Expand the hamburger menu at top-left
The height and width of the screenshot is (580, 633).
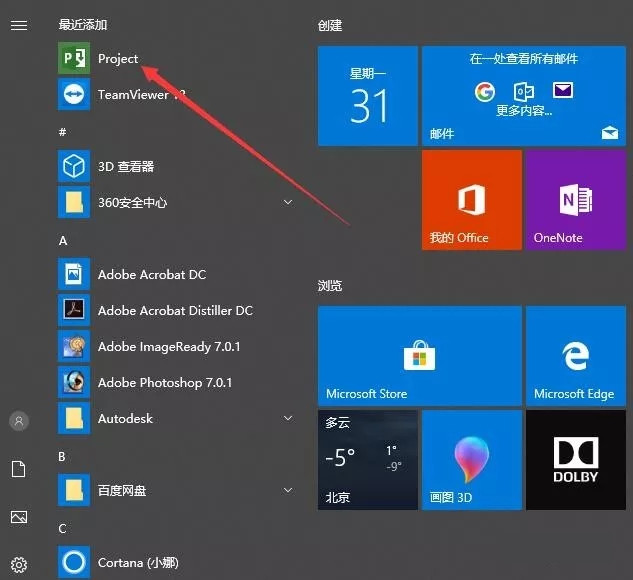(x=19, y=25)
